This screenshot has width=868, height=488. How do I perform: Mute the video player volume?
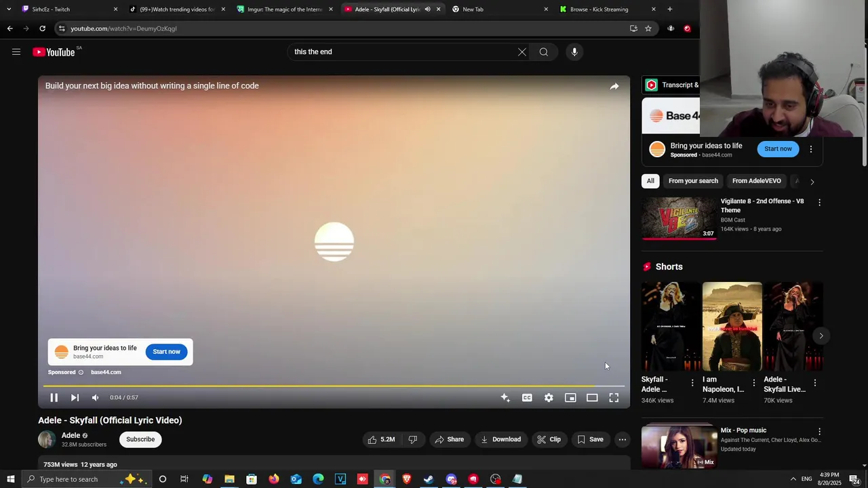(96, 398)
